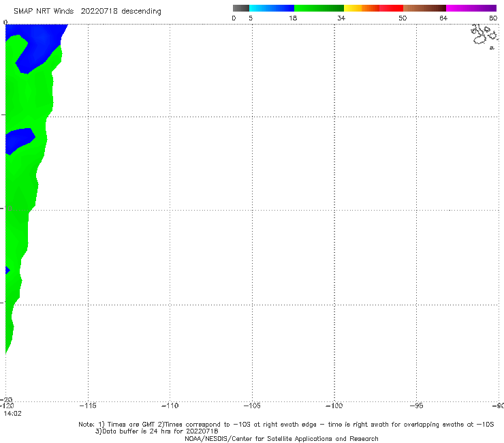Screen dimensions: 504x443
Task: Click the color bar label "5"
Action: coord(251,18)
